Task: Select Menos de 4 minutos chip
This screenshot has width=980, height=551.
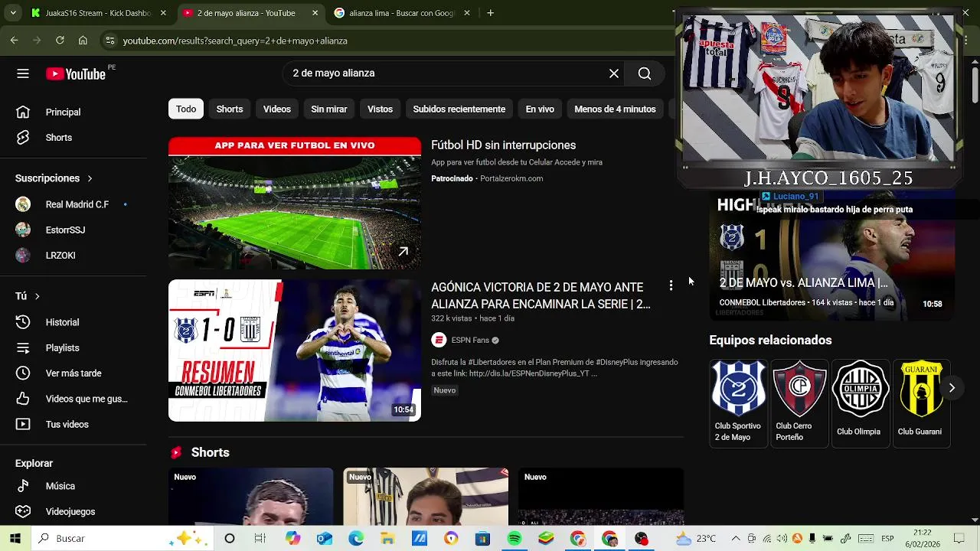Action: [615, 109]
